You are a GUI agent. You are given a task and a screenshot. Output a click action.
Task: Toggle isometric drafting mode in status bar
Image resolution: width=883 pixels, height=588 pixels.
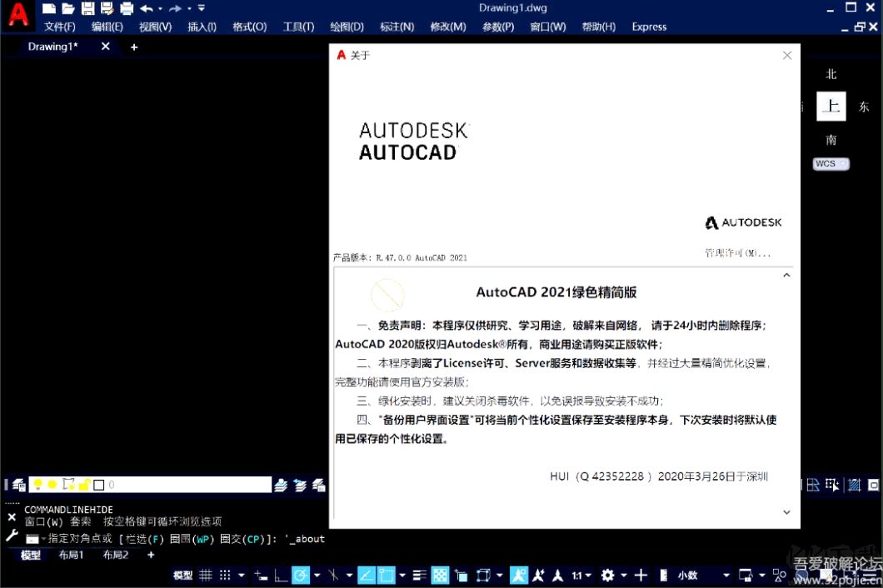pos(334,575)
